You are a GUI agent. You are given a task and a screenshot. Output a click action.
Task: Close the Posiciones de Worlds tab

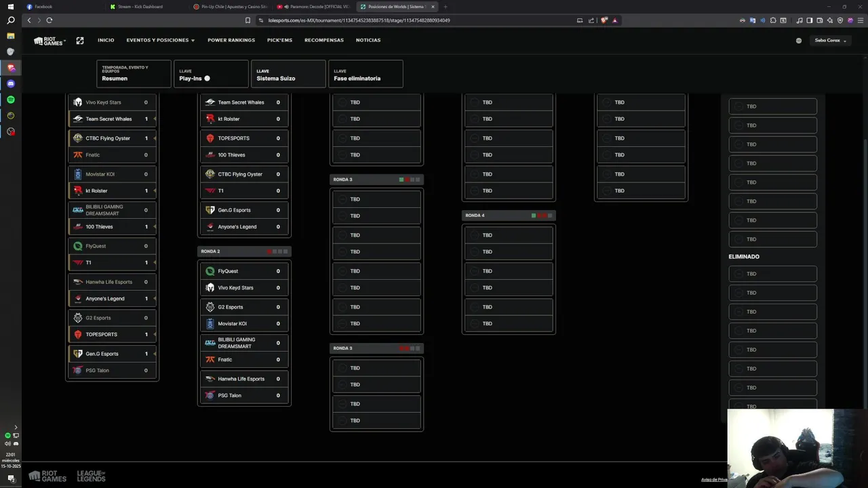(433, 7)
